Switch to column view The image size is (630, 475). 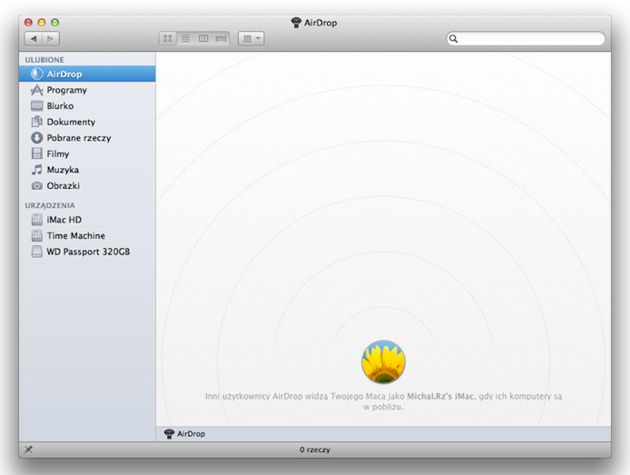203,39
